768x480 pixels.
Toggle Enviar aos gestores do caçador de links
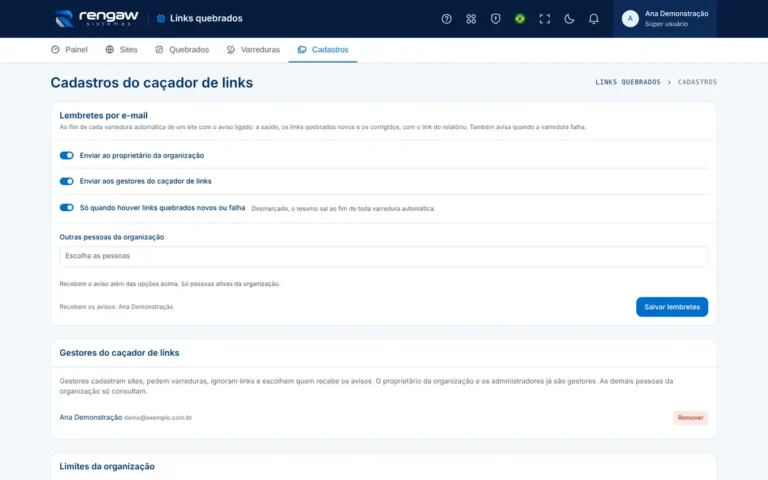pyautogui.click(x=67, y=181)
